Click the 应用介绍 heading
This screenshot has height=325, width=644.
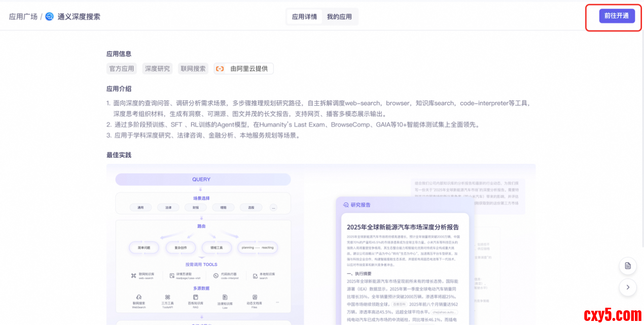[x=119, y=89]
